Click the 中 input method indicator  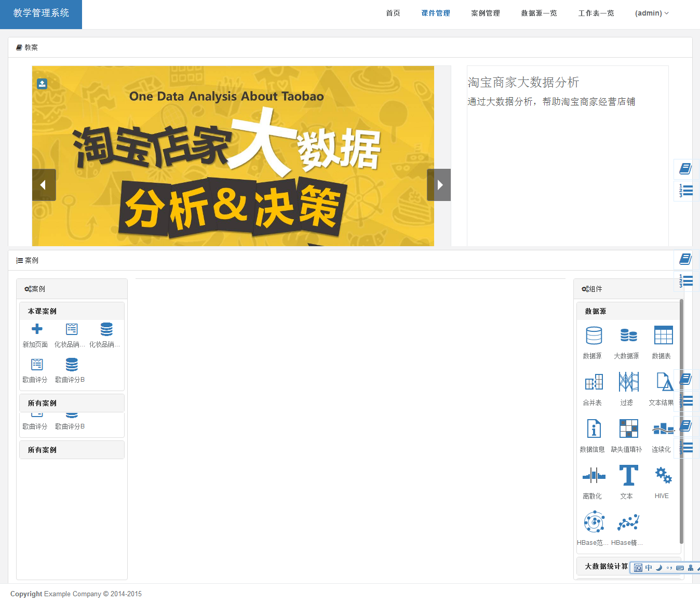point(649,568)
